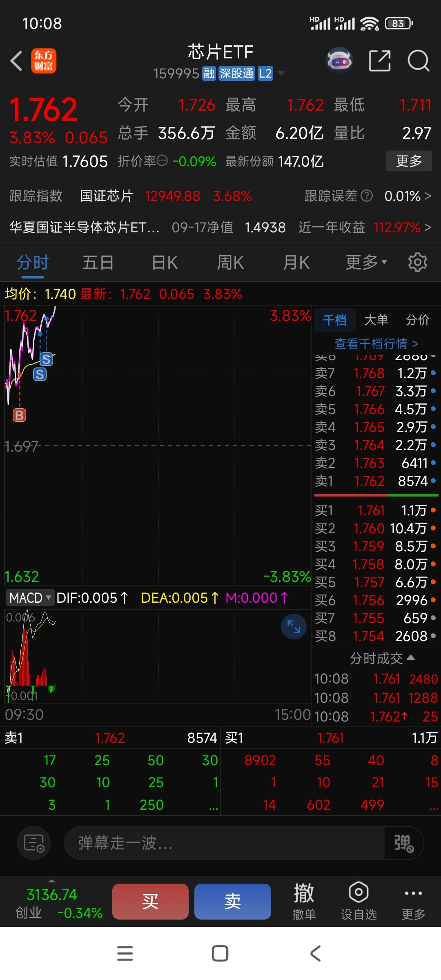Switch to the 分价 tab
Viewport: 441px width, 980px height.
417,320
